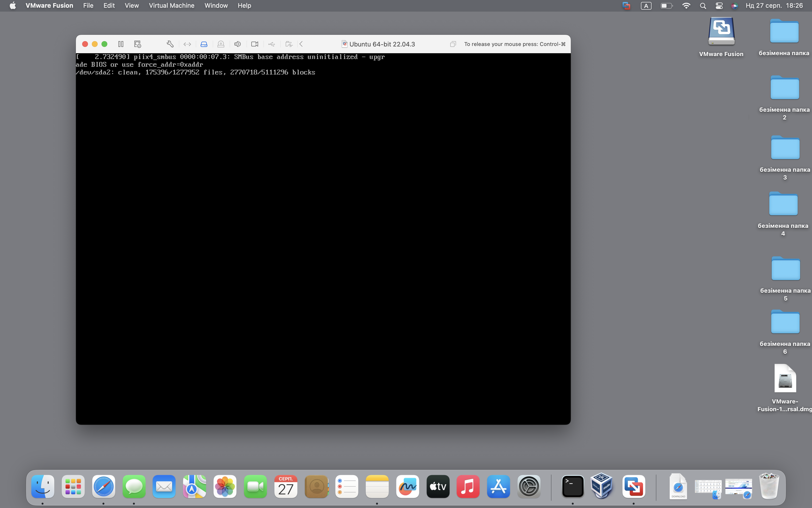812x508 pixels.
Task: Select the VMware-Fusion dmg file on desktop
Action: pyautogui.click(x=785, y=388)
